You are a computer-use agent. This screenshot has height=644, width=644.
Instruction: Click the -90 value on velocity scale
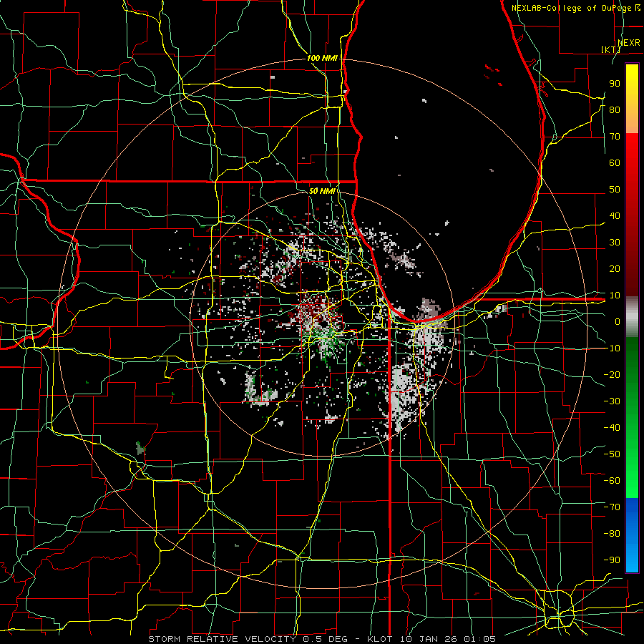tap(612, 560)
